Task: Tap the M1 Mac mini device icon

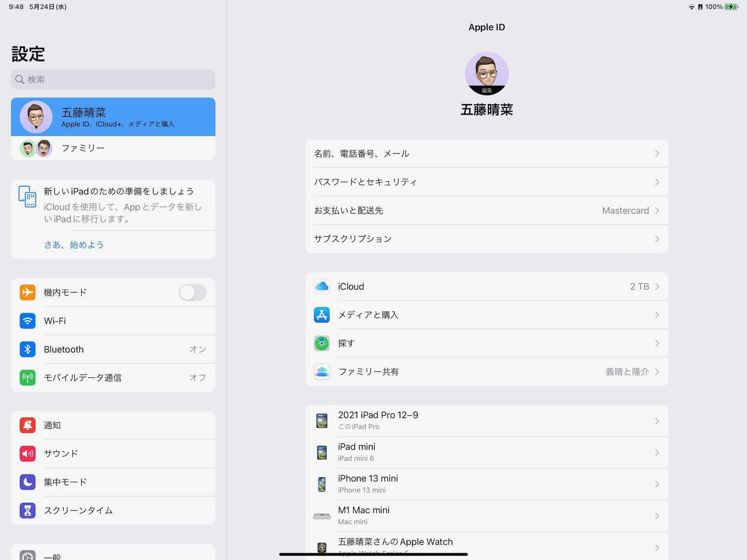Action: (x=322, y=516)
